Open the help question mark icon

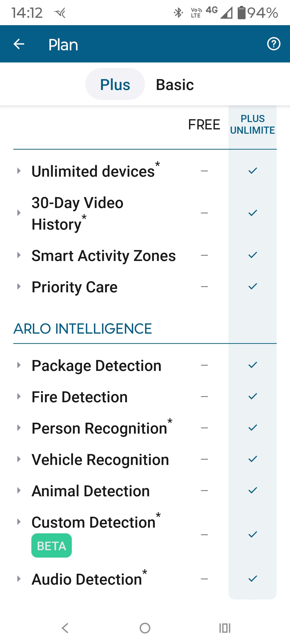pyautogui.click(x=274, y=44)
